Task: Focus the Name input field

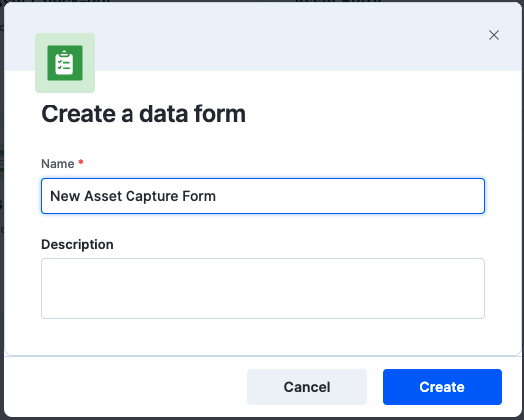Action: (x=263, y=196)
